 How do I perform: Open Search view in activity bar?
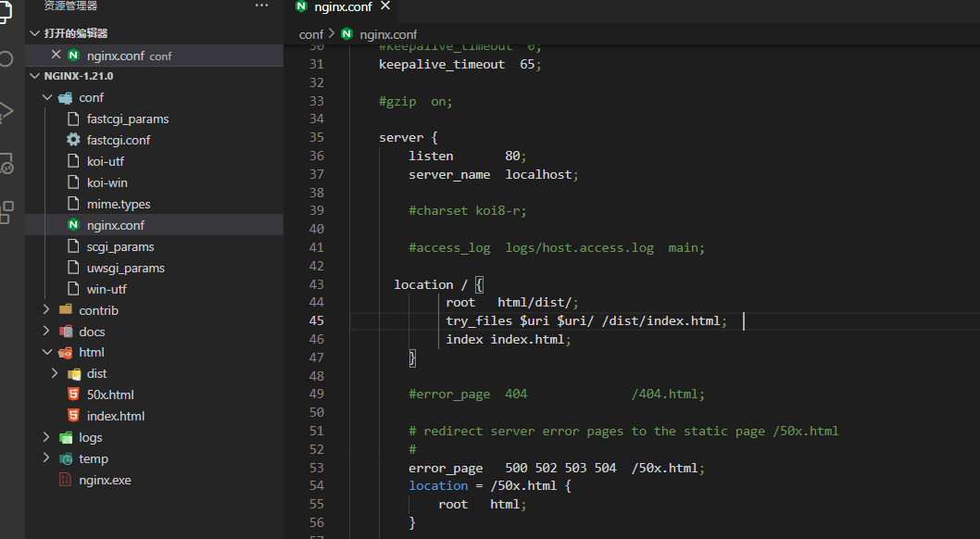[x=6, y=58]
